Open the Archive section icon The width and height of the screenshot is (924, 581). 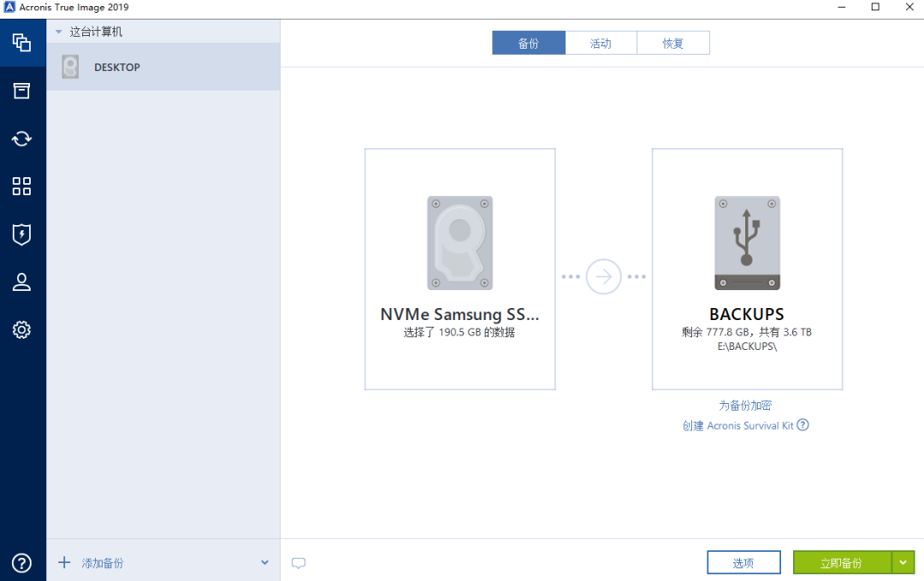21,90
